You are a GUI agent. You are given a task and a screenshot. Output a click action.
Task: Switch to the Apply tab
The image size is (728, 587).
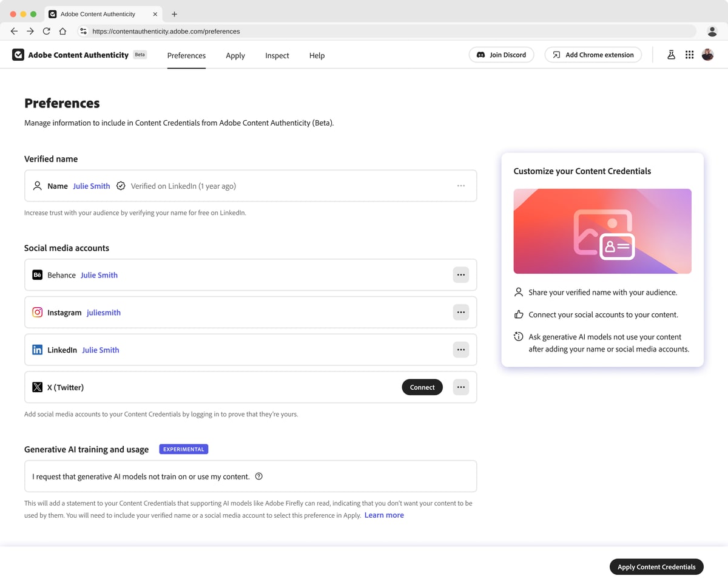(235, 55)
